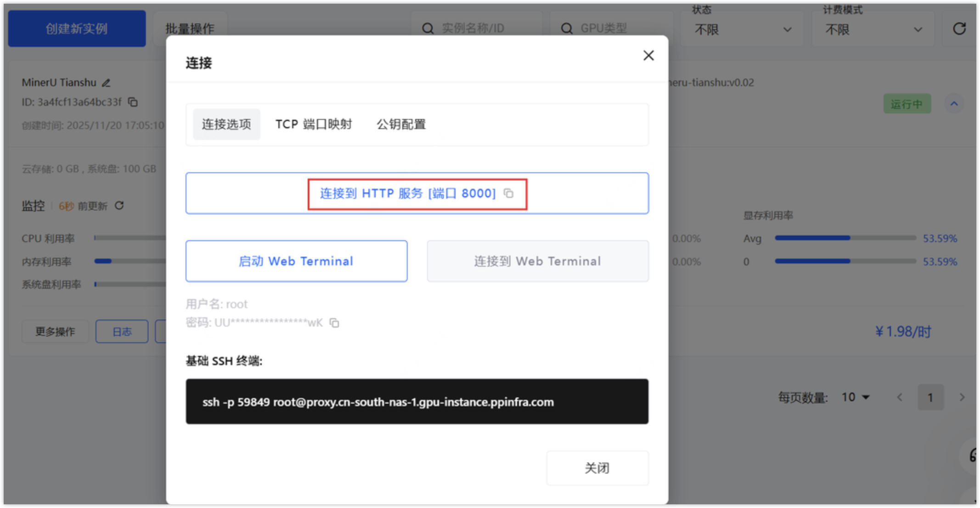The width and height of the screenshot is (980, 508).
Task: Select the 连接选项 tab
Action: [226, 124]
